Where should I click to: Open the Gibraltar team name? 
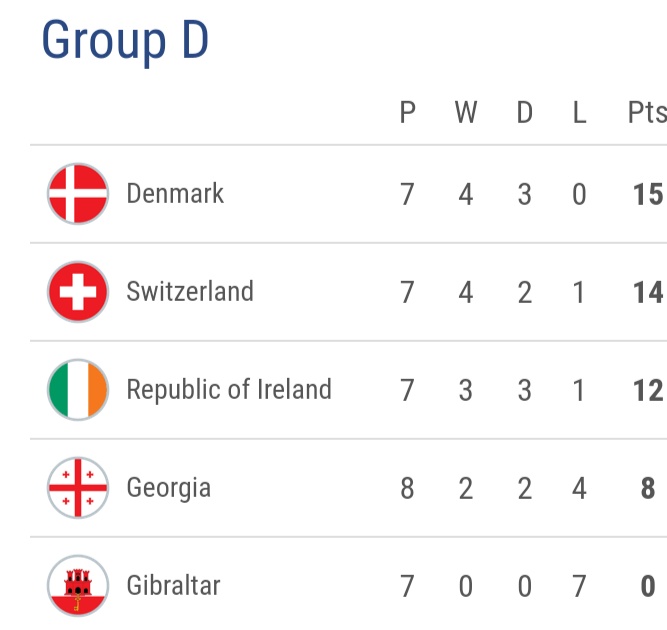(x=174, y=585)
